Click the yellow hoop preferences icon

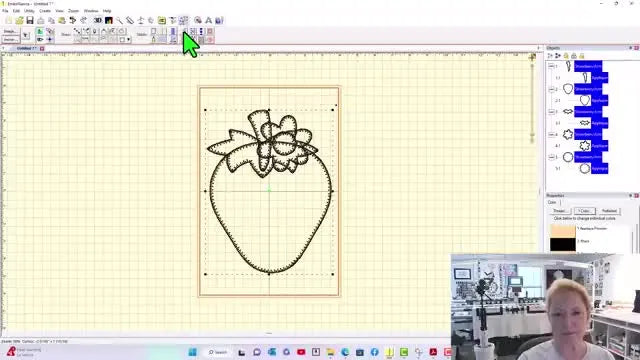(x=162, y=20)
